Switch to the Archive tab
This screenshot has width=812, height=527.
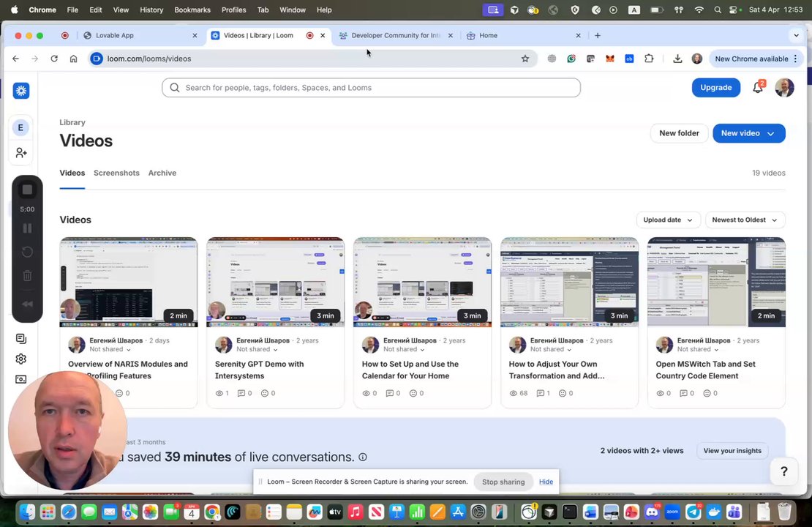click(x=162, y=173)
